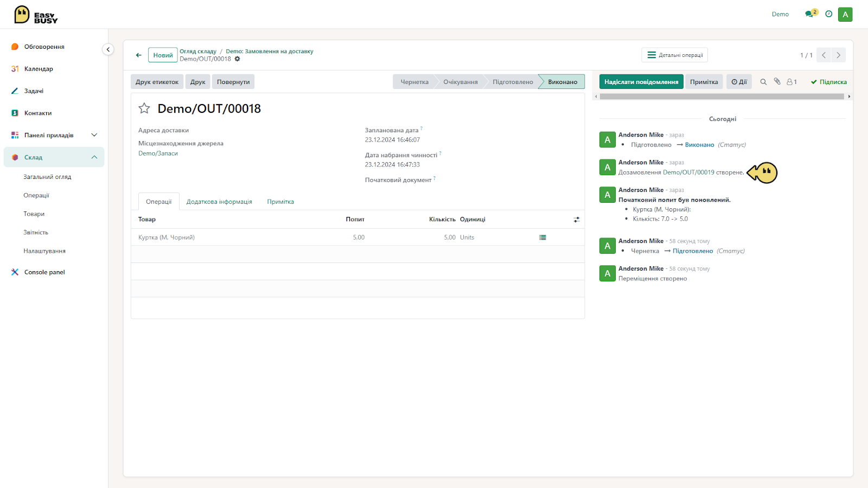This screenshot has width=868, height=488.
Task: Switch to the Додаткова інформація tab
Action: [x=219, y=202]
